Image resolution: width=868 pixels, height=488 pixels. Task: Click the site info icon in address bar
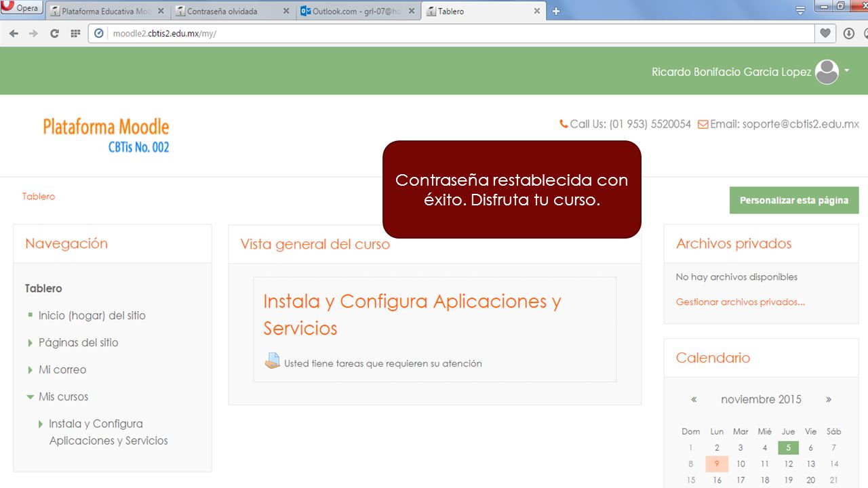(x=99, y=33)
